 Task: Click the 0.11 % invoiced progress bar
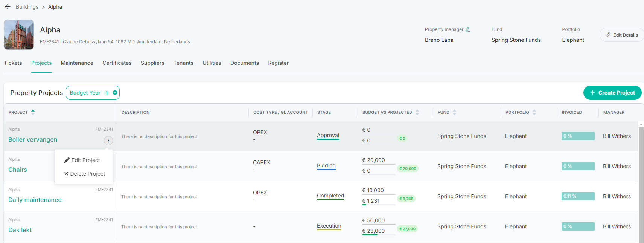(578, 196)
